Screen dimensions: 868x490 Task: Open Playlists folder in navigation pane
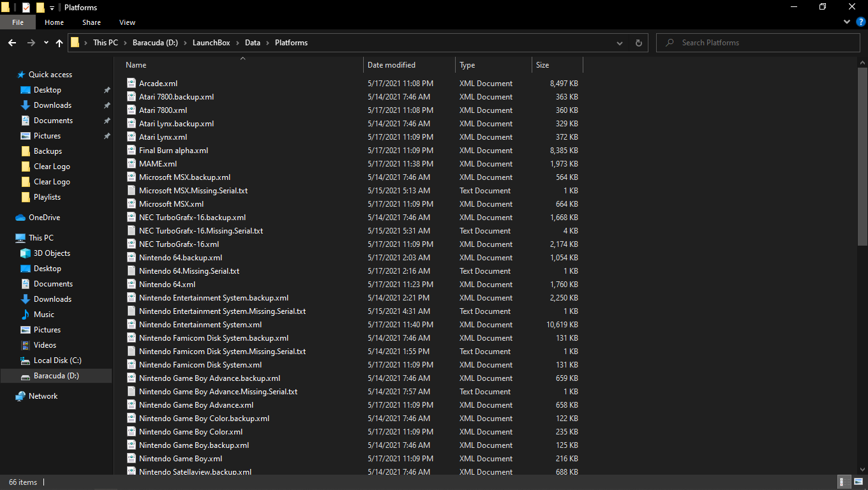point(47,197)
